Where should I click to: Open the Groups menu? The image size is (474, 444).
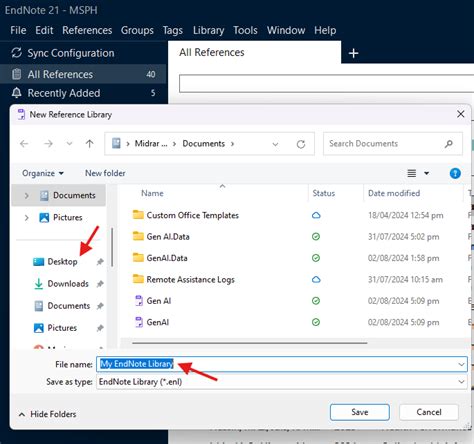137,30
